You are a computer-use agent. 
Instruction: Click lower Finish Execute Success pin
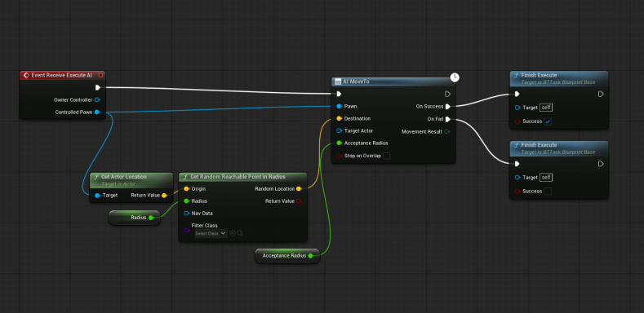click(517, 192)
